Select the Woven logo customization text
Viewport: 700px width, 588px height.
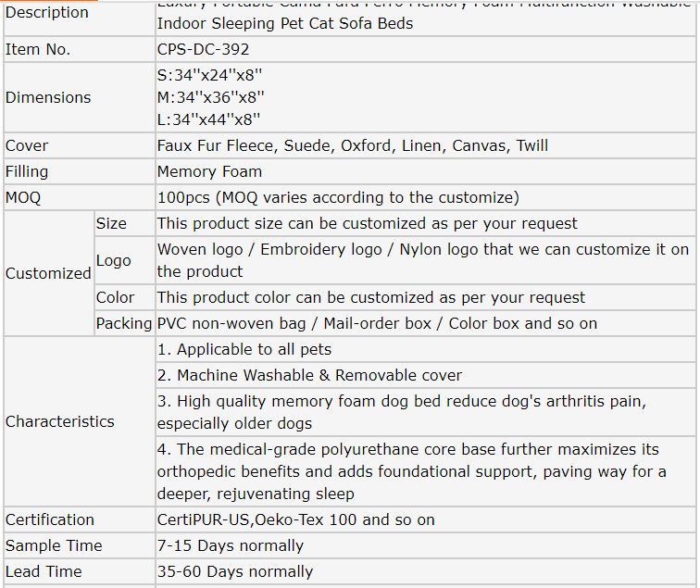422,260
